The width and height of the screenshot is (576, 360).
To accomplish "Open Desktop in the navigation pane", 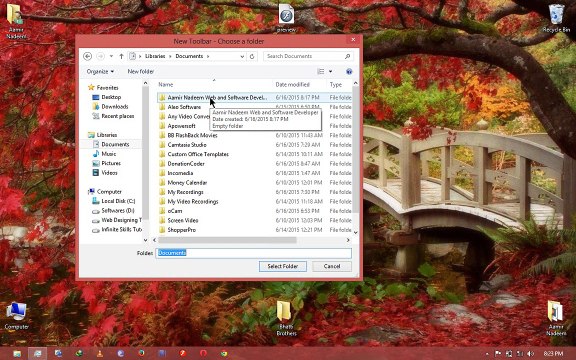I will 111,97.
